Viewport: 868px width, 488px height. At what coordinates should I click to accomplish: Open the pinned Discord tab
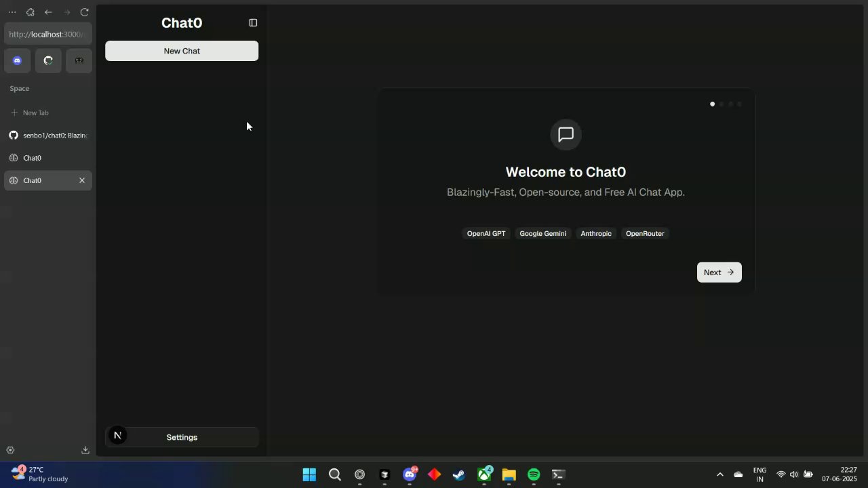coord(18,60)
